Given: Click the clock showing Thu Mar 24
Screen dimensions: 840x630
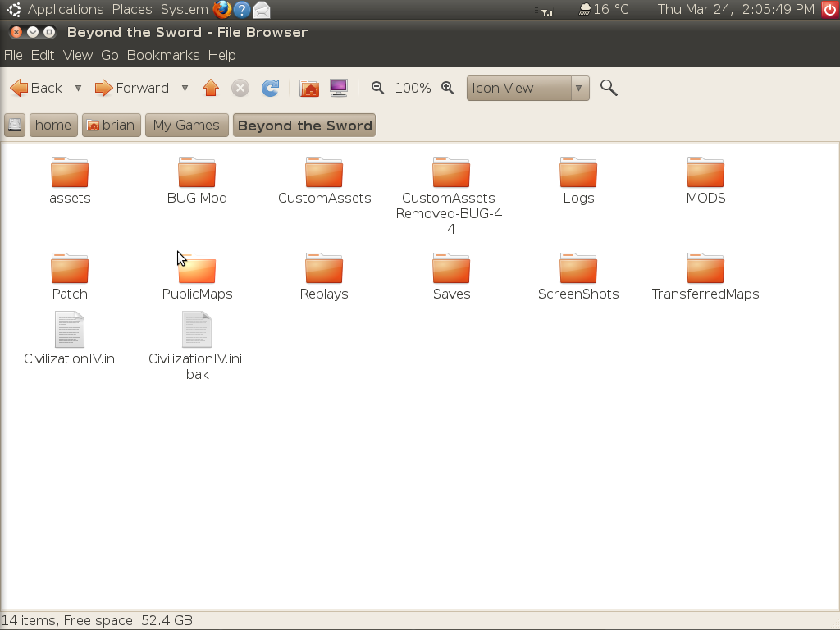Looking at the screenshot, I should tap(736, 10).
